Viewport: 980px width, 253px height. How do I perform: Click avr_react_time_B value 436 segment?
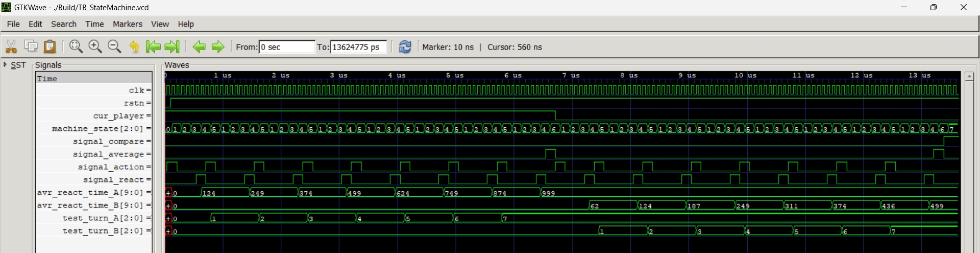tap(904, 205)
